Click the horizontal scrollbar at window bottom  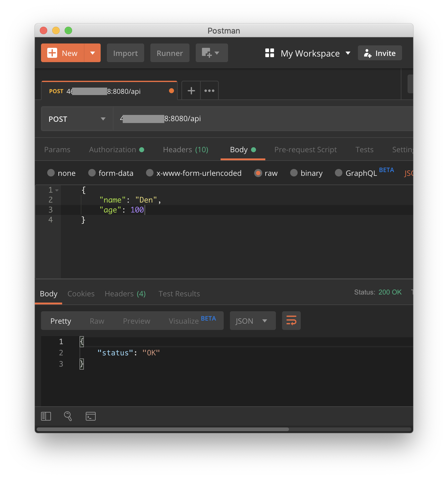163,429
